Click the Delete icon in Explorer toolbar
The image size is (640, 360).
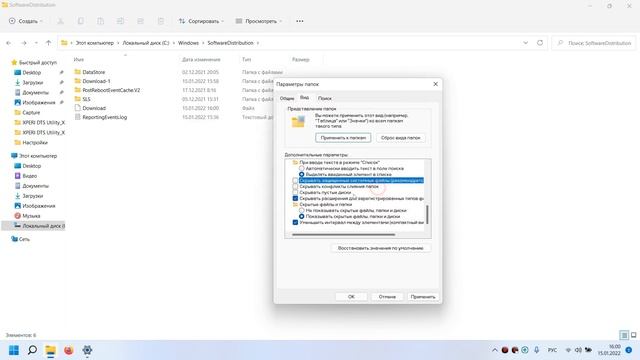point(160,21)
